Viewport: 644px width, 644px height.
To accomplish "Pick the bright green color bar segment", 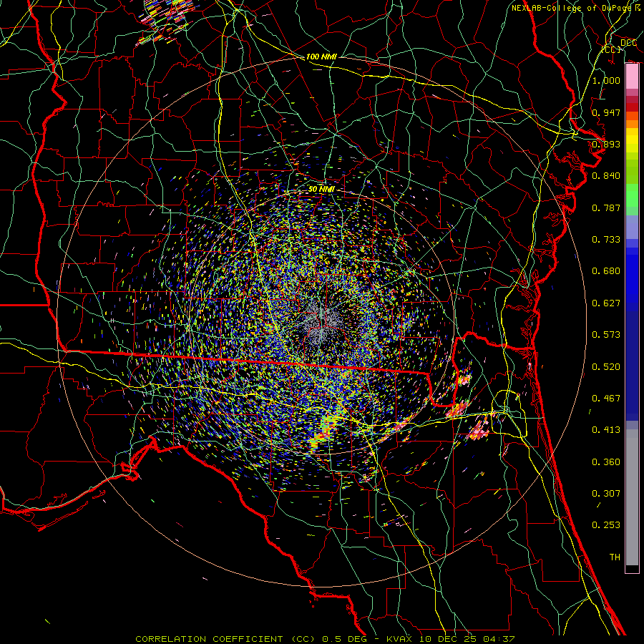I will tap(632, 196).
